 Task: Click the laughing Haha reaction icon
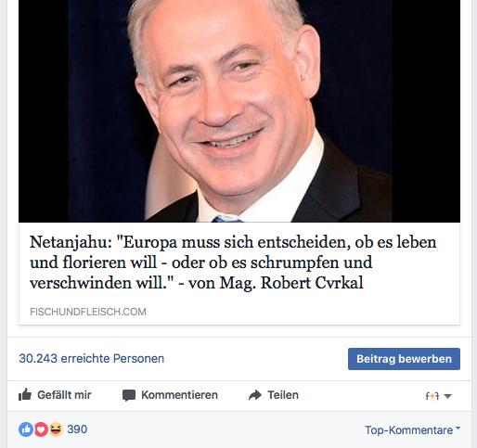pyautogui.click(x=56, y=429)
